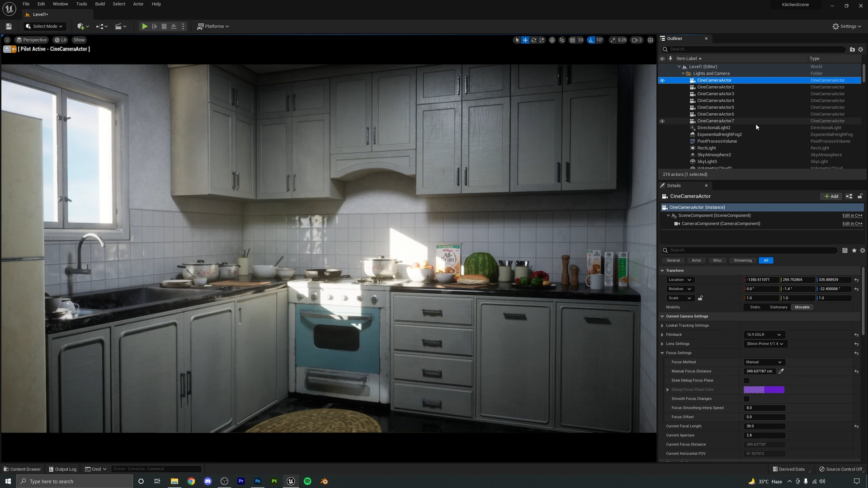
Task: Open the grid snap value 10 dropdown
Action: 580,40
